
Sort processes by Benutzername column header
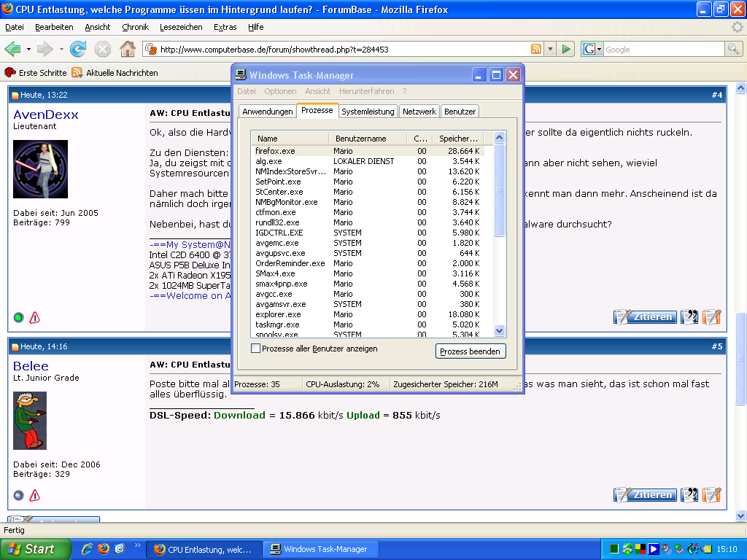pyautogui.click(x=368, y=139)
